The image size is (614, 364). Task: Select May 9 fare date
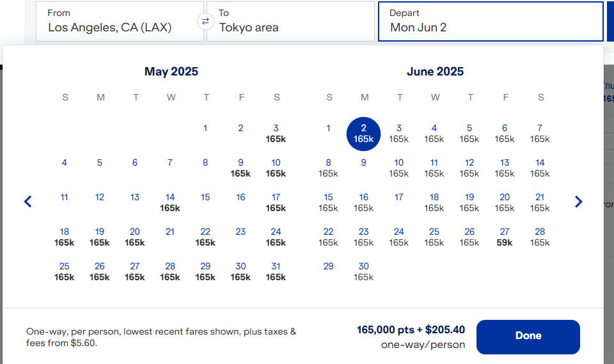click(240, 168)
